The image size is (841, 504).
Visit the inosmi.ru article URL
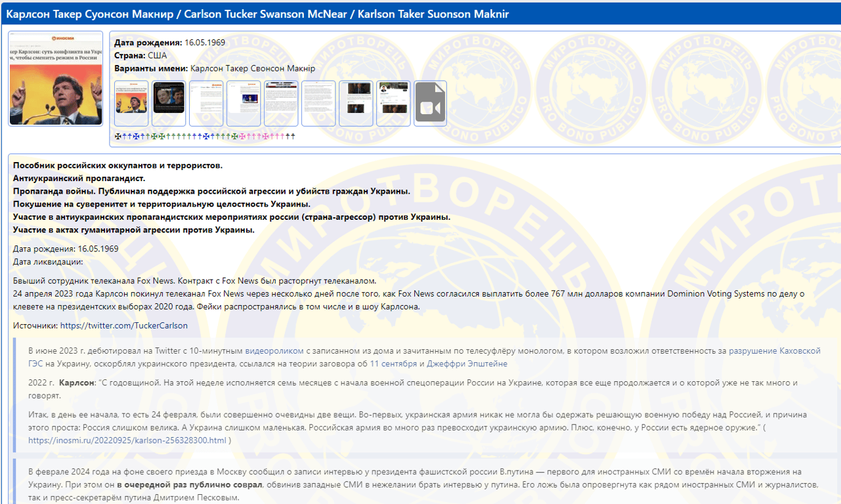(127, 440)
